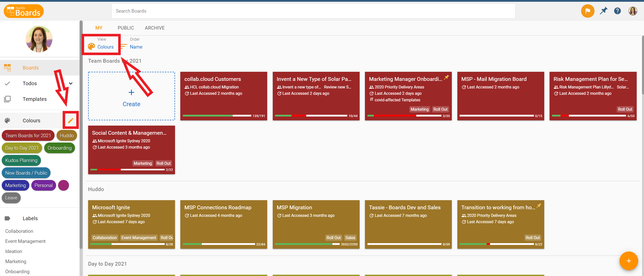644x276 pixels.
Task: Click the pin on Marketing Manager Onboarding card
Action: (446, 77)
